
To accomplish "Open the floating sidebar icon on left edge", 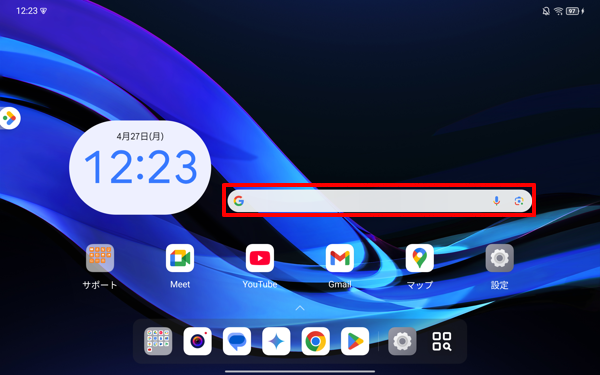I will click(x=9, y=118).
